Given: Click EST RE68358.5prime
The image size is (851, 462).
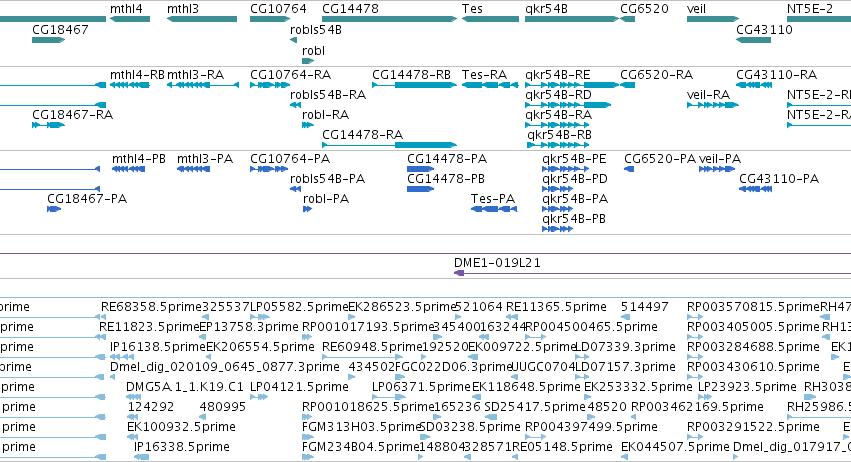Looking at the screenshot, I should pyautogui.click(x=151, y=307).
